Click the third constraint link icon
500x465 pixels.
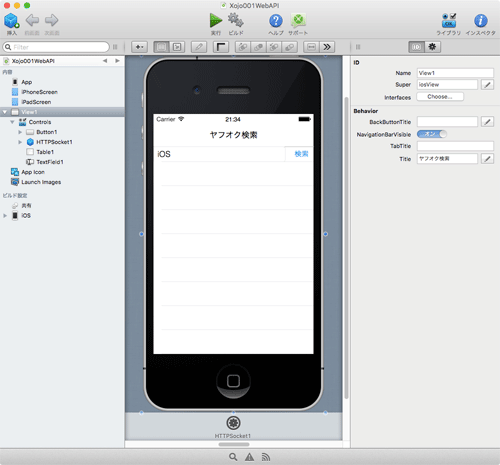click(x=274, y=47)
